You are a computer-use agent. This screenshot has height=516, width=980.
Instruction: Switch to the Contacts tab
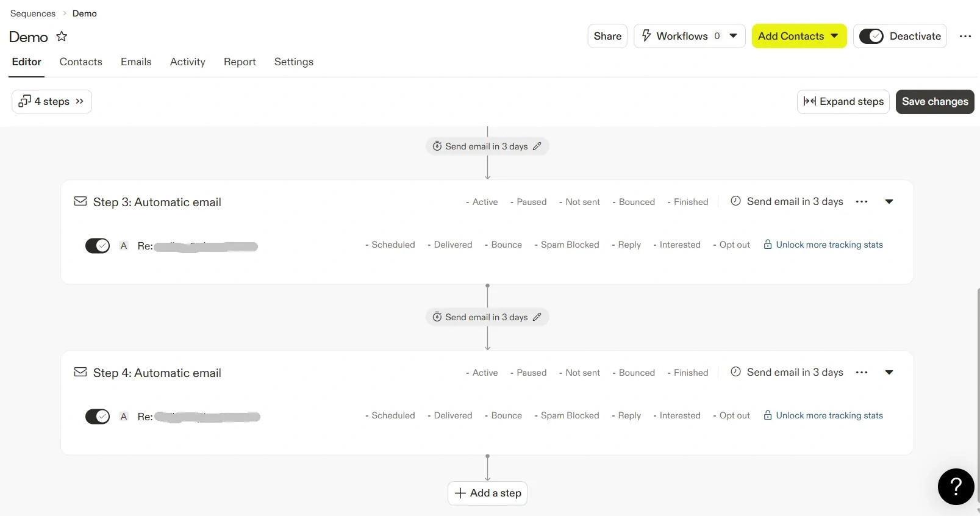[x=81, y=62]
